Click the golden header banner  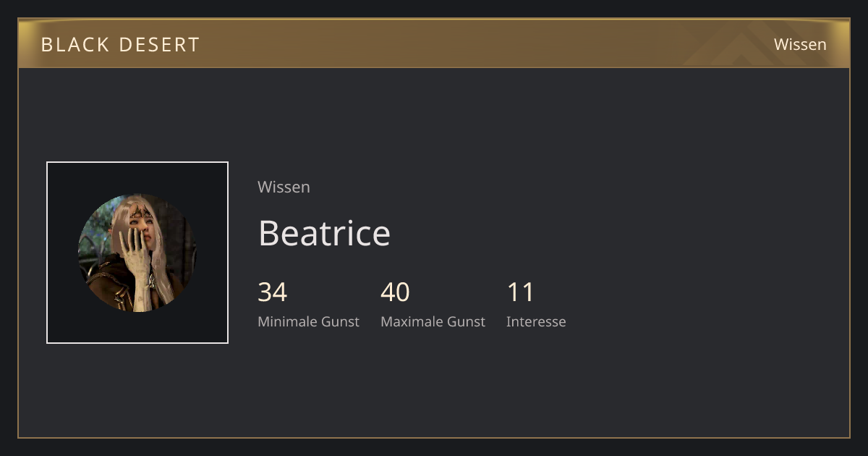[434, 43]
